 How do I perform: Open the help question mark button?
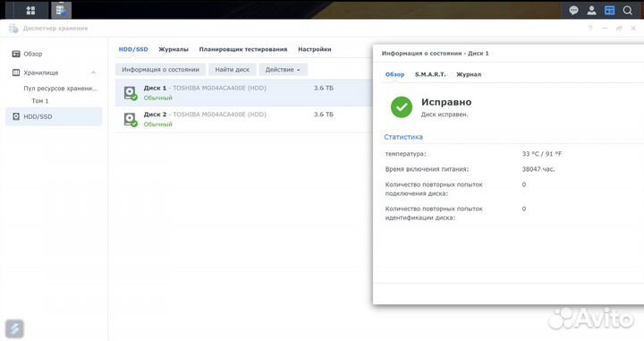click(x=590, y=29)
